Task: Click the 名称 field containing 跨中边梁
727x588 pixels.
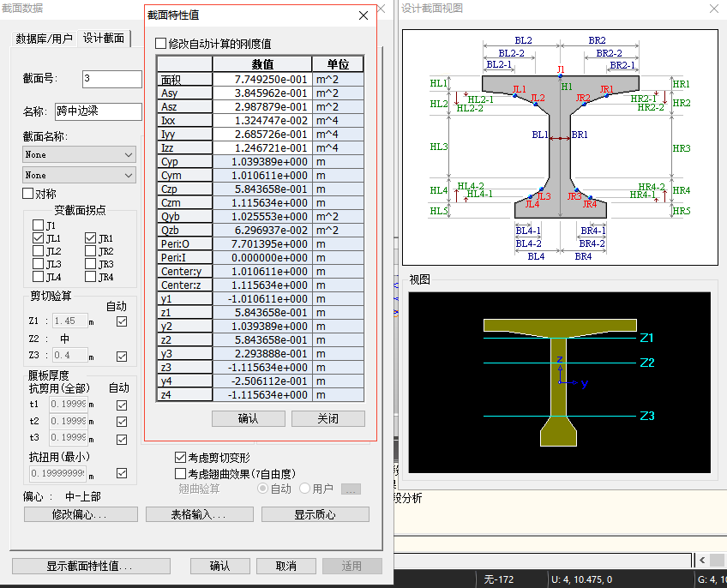Action: coord(97,111)
